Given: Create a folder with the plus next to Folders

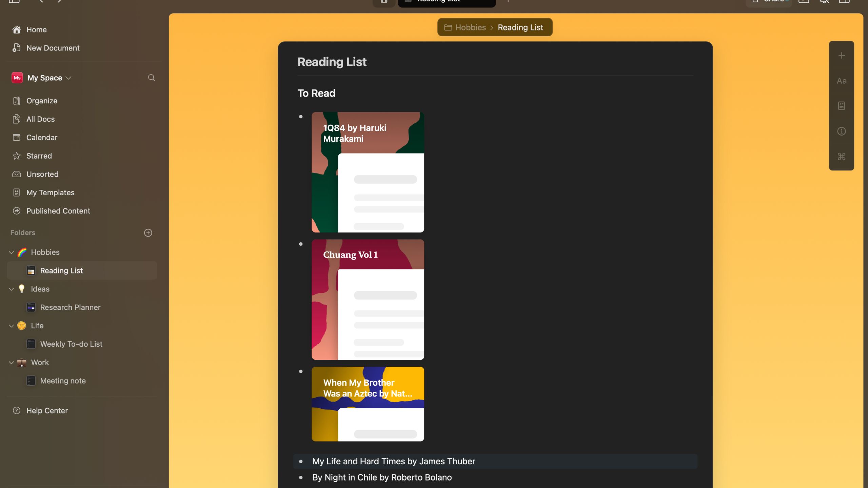Looking at the screenshot, I should [x=148, y=232].
